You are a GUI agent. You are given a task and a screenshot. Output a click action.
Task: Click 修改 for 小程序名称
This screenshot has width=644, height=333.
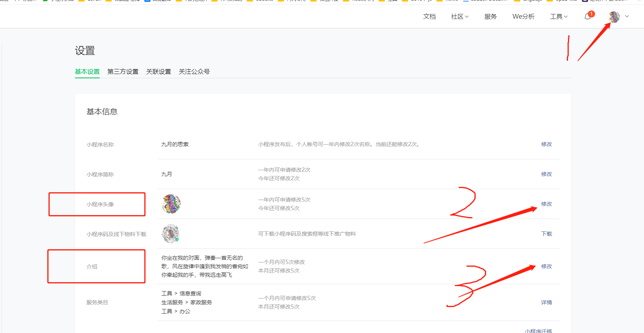point(547,144)
